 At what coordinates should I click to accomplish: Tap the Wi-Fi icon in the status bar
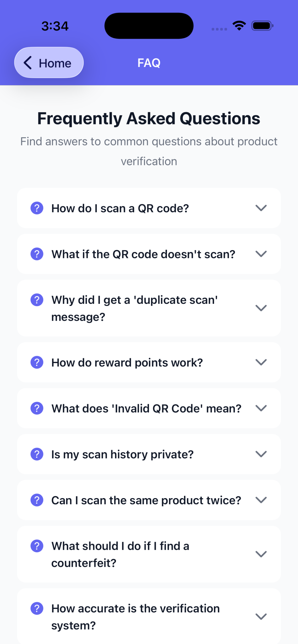(239, 25)
